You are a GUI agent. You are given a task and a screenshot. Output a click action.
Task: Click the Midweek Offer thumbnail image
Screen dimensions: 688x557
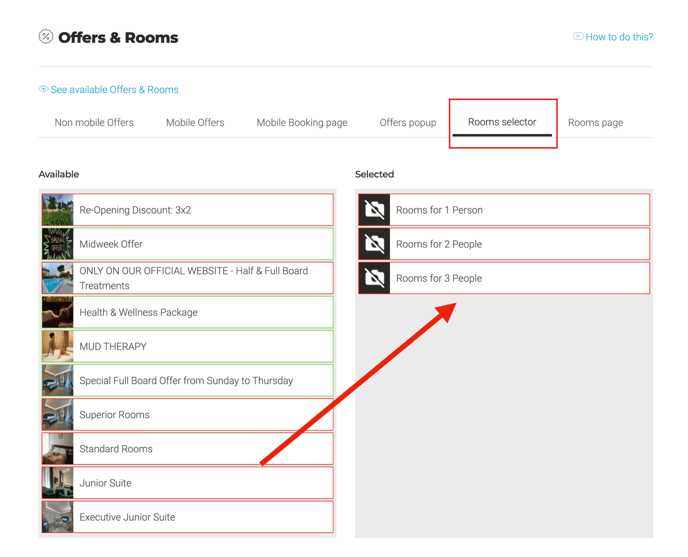pyautogui.click(x=57, y=244)
